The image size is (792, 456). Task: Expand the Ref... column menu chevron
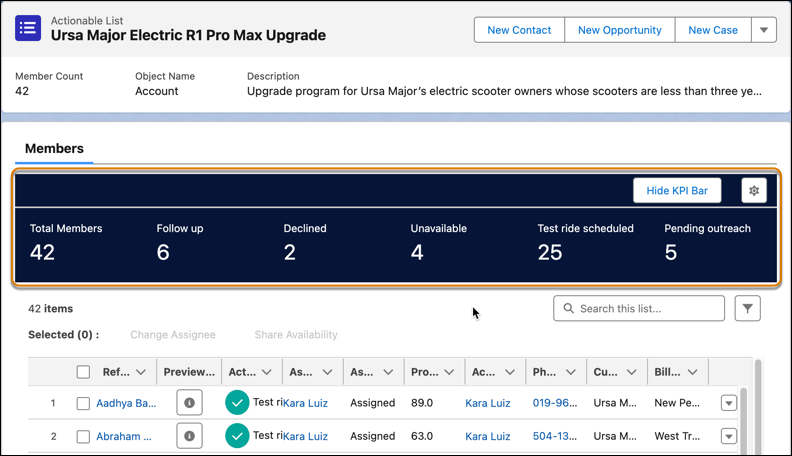tap(141, 372)
